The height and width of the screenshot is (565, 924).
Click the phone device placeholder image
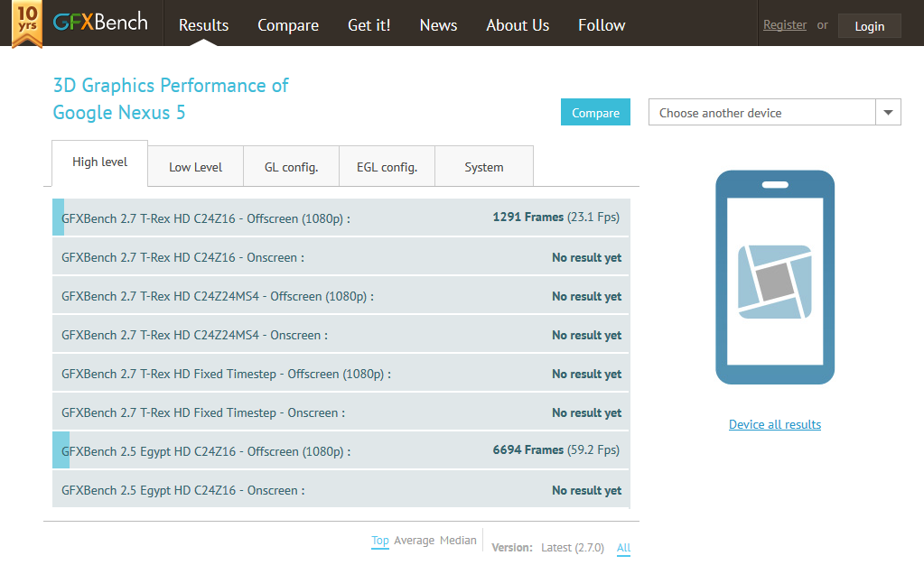[x=775, y=277]
